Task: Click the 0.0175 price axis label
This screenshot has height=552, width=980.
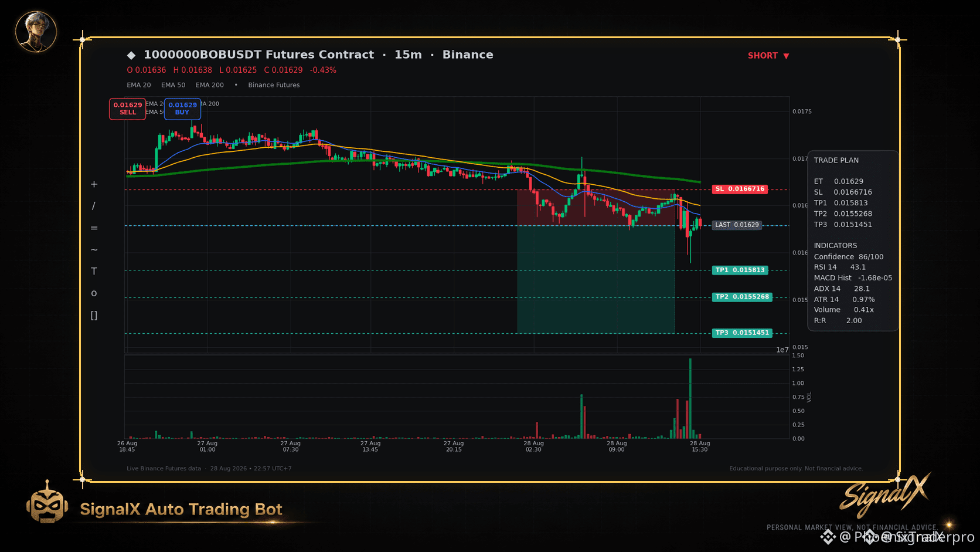Action: click(802, 111)
